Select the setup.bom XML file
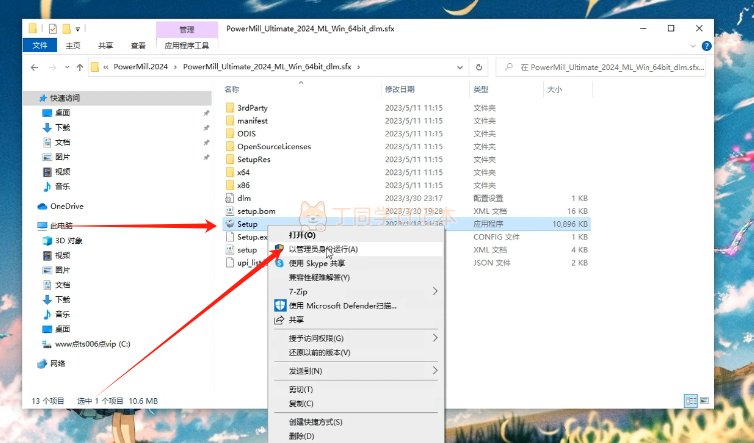Viewport: 754px width, 443px height. click(256, 211)
